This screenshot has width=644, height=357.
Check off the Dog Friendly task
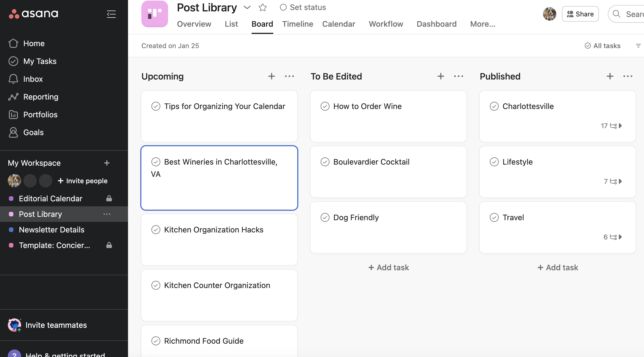pos(325,217)
